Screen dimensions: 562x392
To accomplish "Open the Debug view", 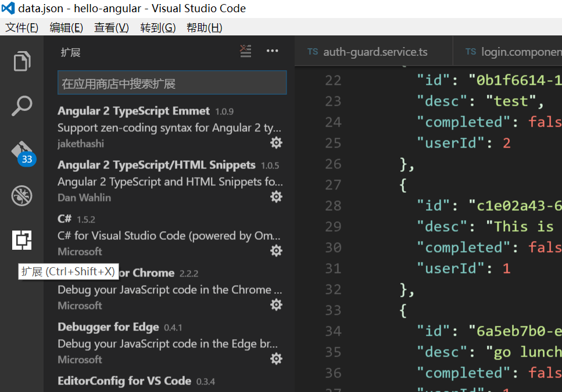I will click(22, 196).
